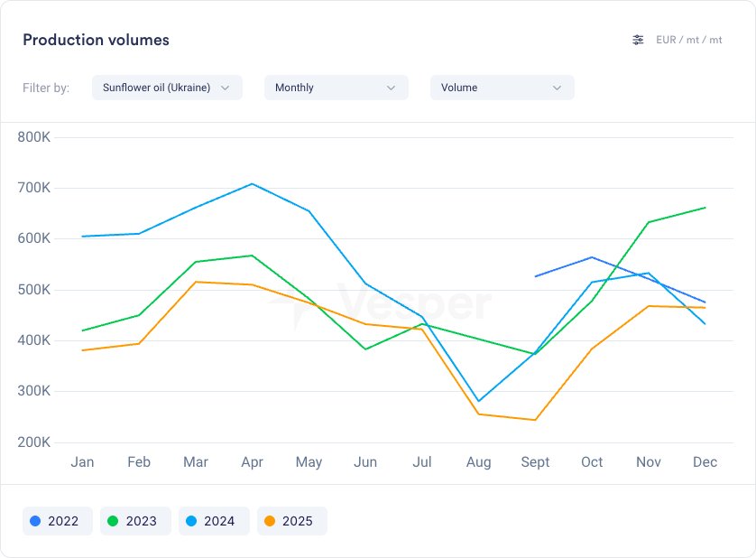Click the green dot next to 2023

tap(113, 521)
